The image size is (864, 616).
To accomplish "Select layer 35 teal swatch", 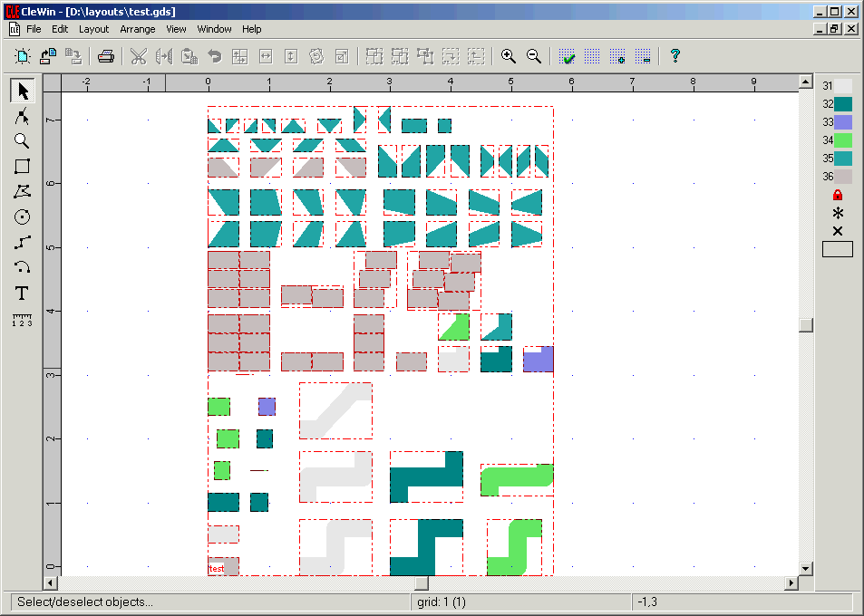I will [843, 159].
